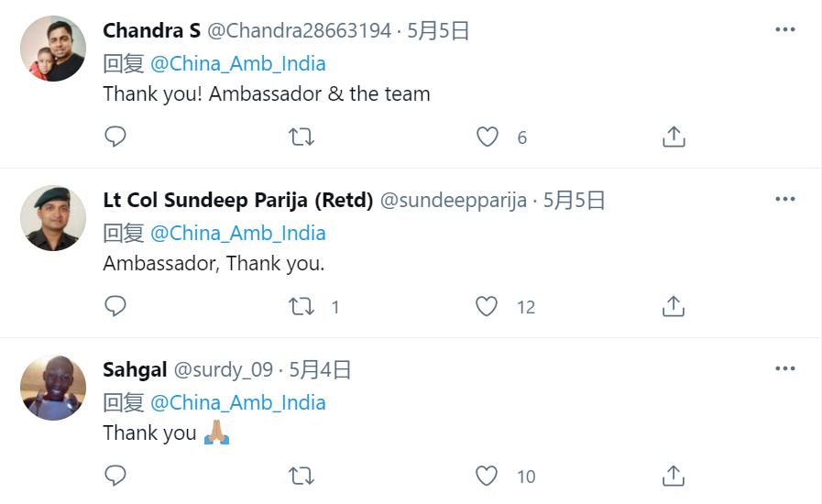Like Sahgal's tweet

pos(488,476)
